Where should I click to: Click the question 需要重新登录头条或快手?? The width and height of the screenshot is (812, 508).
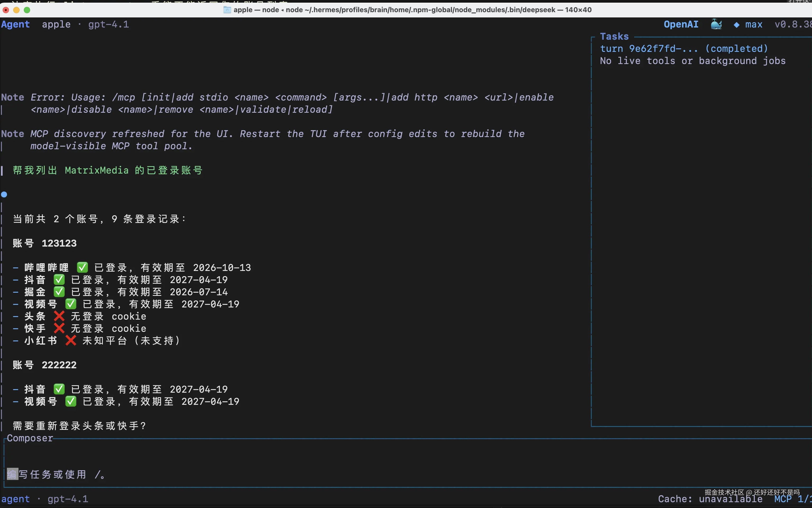pos(80,426)
